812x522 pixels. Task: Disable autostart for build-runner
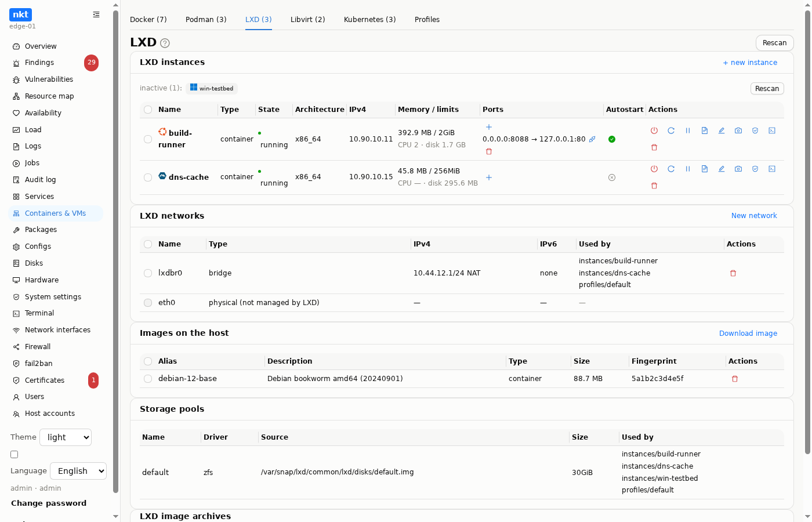coord(612,139)
